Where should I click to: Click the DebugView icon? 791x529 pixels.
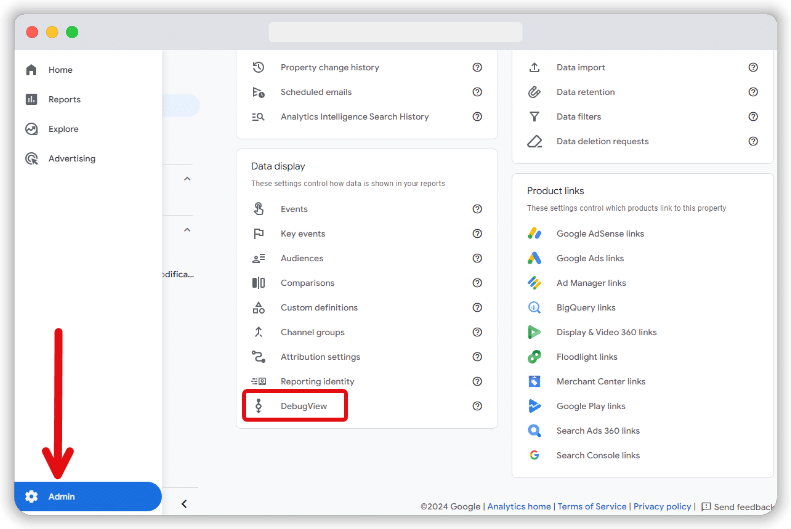click(x=258, y=406)
